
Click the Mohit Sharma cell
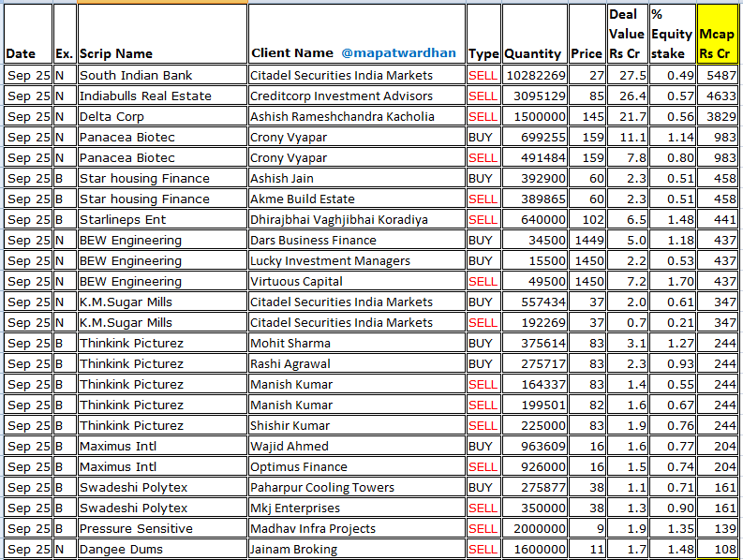[357, 343]
